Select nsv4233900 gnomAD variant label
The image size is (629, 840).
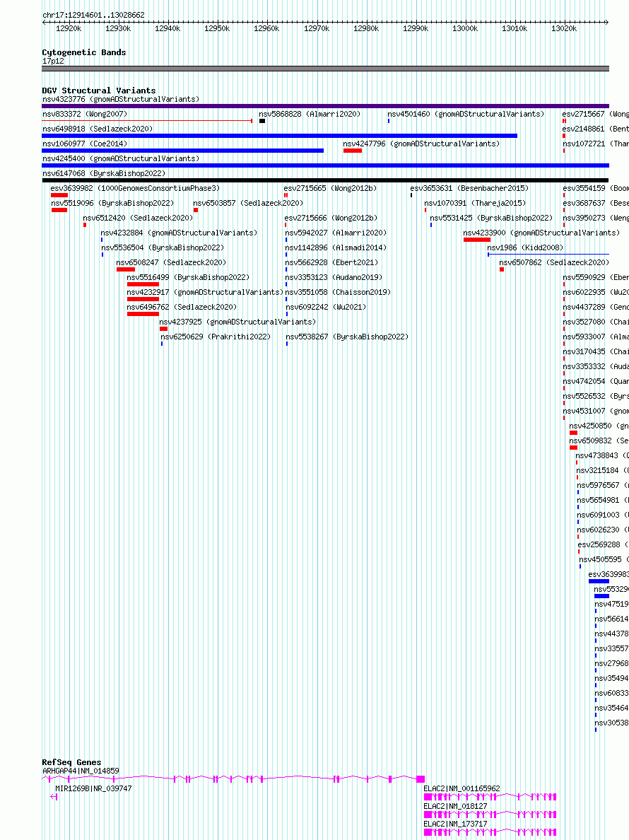[541, 233]
